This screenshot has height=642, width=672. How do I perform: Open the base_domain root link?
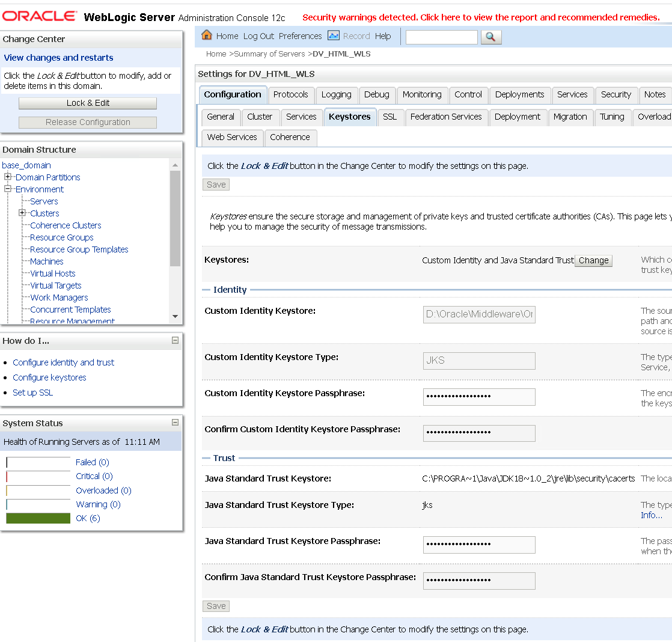tap(26, 165)
